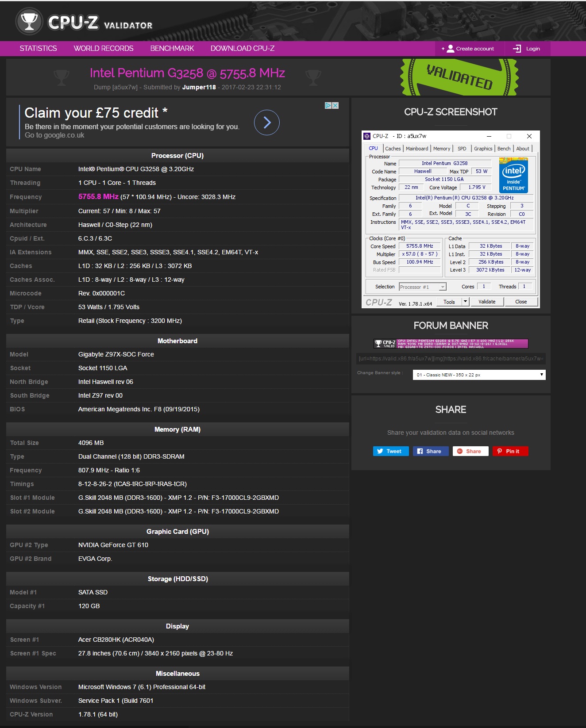Open DOWNLOAD CPU-Z page
This screenshot has width=586, height=728.
[x=243, y=48]
